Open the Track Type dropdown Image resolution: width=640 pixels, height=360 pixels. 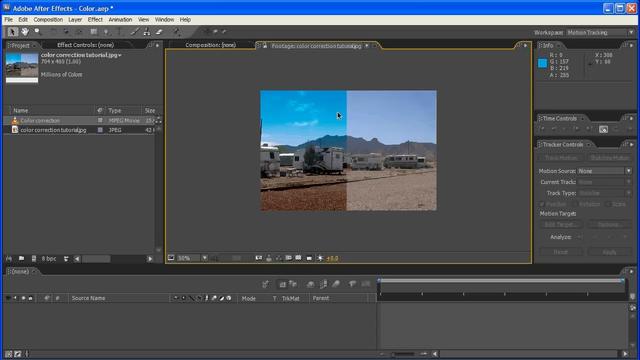(604, 193)
